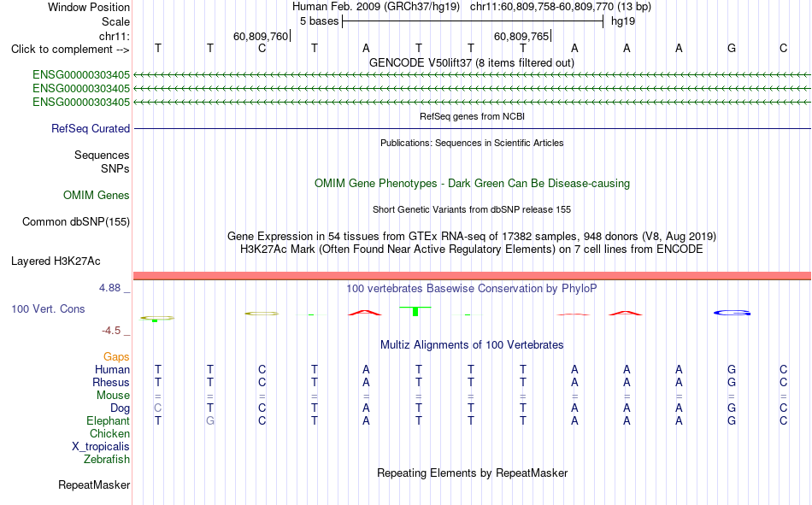Click the 4.88 PhyloP upper scale value
The width and height of the screenshot is (812, 505).
click(110, 288)
